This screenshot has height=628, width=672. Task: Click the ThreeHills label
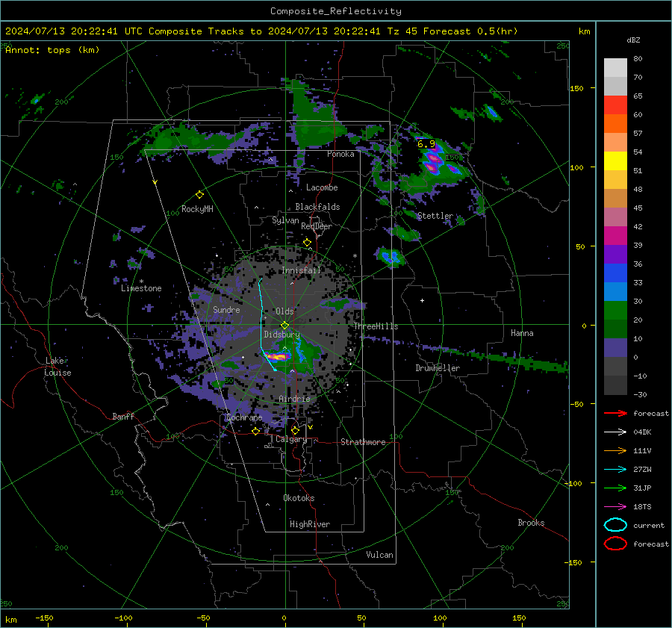point(376,326)
